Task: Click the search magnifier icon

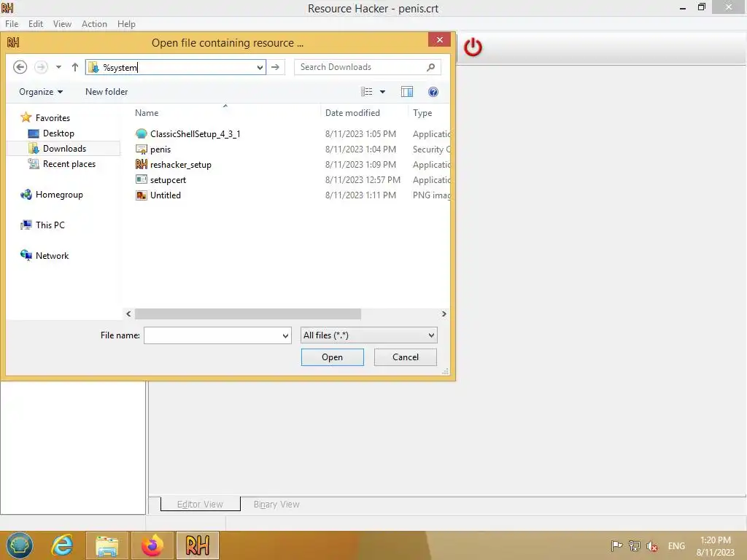Action: click(430, 67)
